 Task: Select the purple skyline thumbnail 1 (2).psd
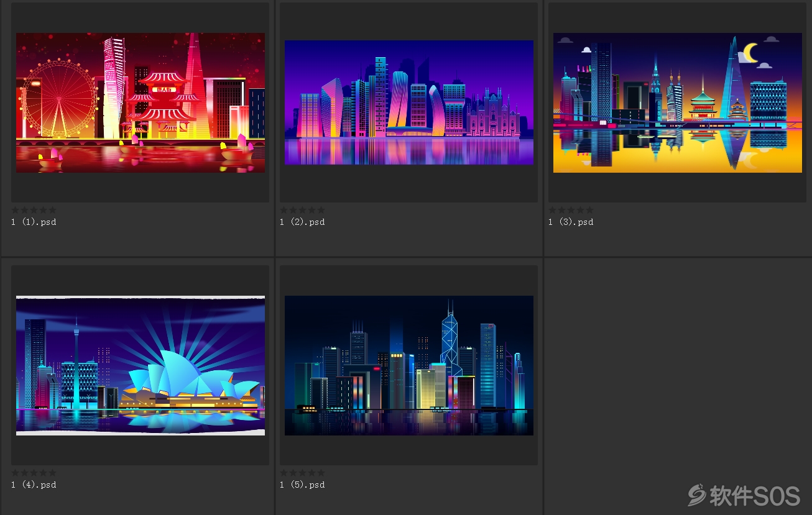409,103
